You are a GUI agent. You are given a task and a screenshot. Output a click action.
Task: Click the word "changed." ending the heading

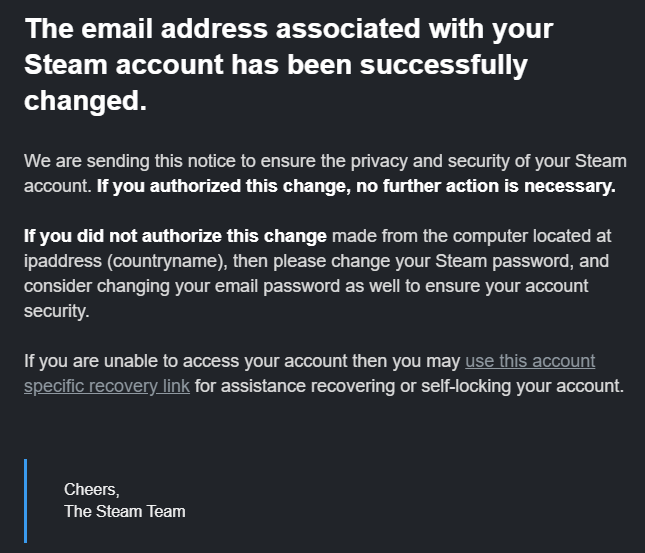(x=85, y=102)
